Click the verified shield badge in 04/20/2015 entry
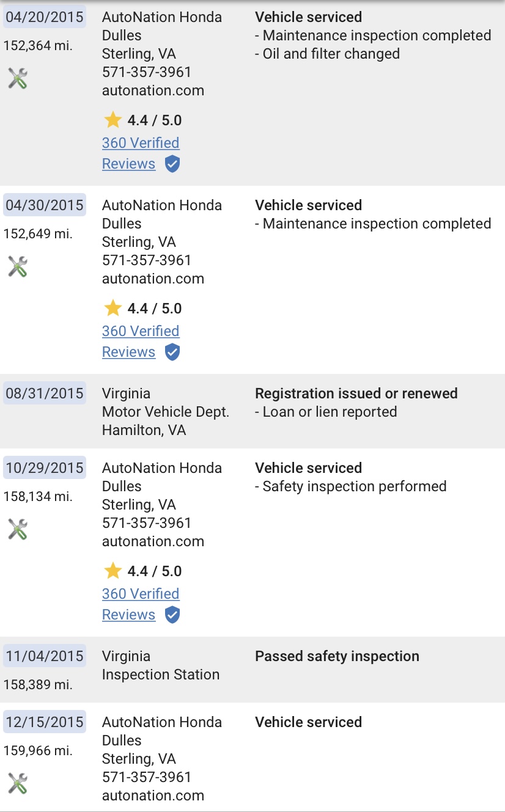 coord(172,164)
